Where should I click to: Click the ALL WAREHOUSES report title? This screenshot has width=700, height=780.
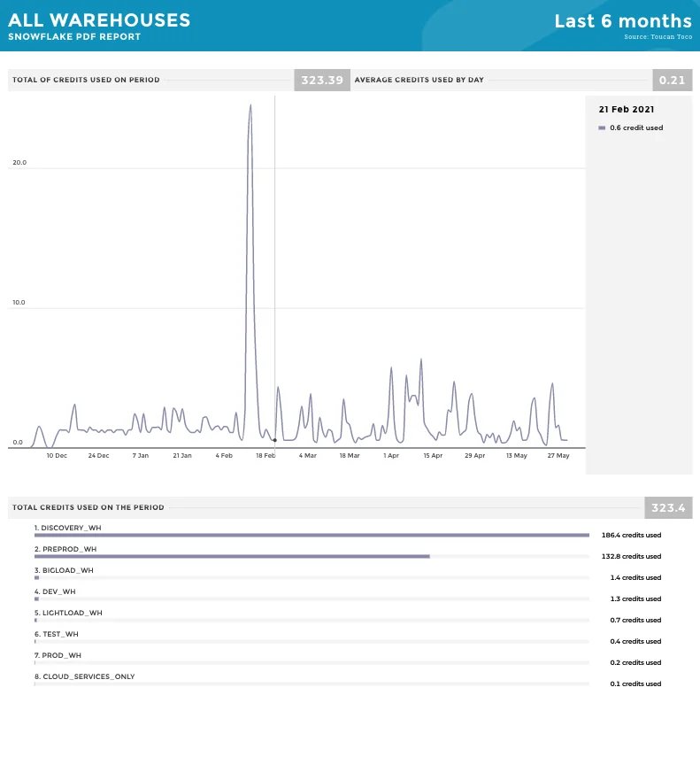pyautogui.click(x=99, y=19)
